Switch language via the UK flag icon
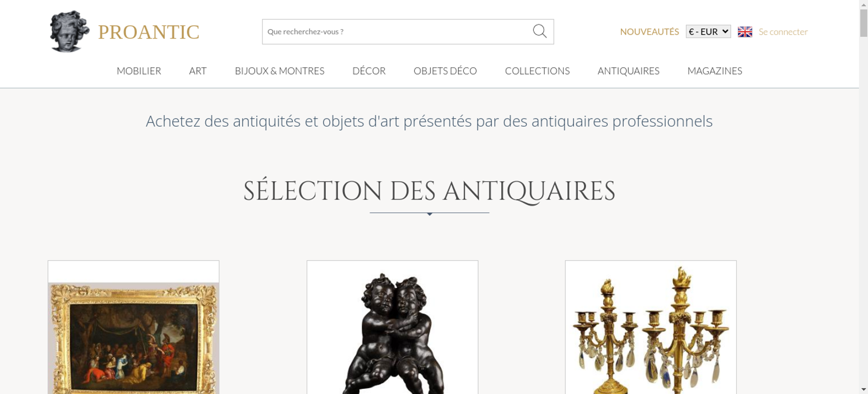The height and width of the screenshot is (394, 868). (745, 32)
